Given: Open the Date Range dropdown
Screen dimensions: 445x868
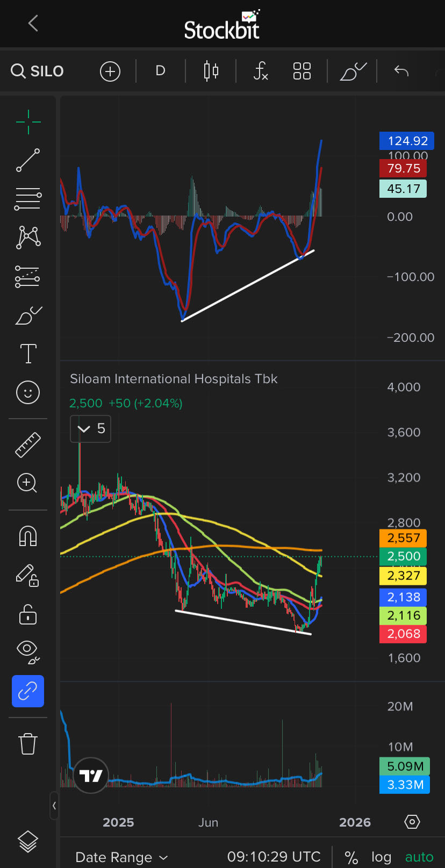Looking at the screenshot, I should [121, 857].
